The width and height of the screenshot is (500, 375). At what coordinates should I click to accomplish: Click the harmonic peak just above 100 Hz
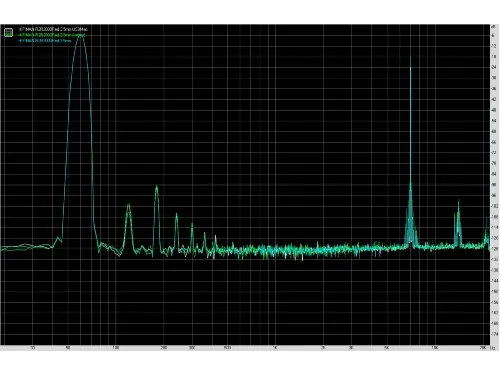[128, 206]
